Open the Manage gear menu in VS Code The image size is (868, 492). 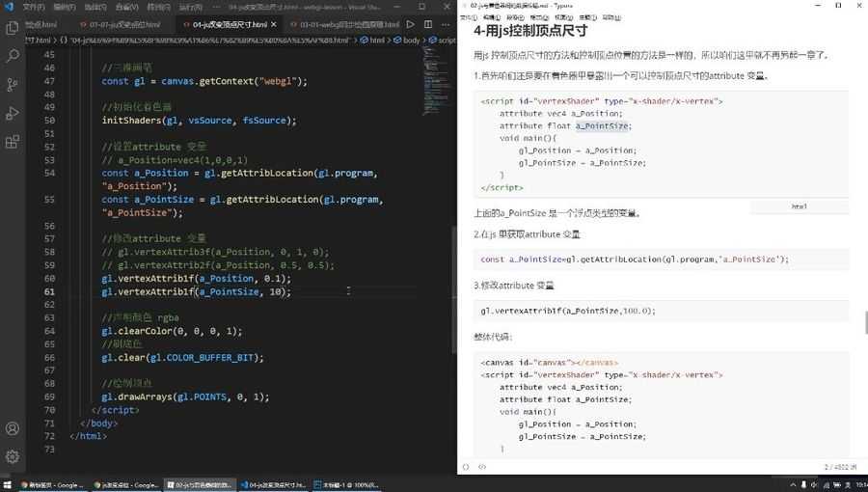pyautogui.click(x=13, y=456)
